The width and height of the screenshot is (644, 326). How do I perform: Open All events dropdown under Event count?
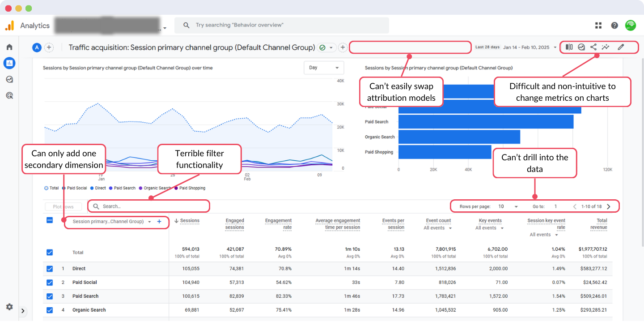click(x=438, y=228)
